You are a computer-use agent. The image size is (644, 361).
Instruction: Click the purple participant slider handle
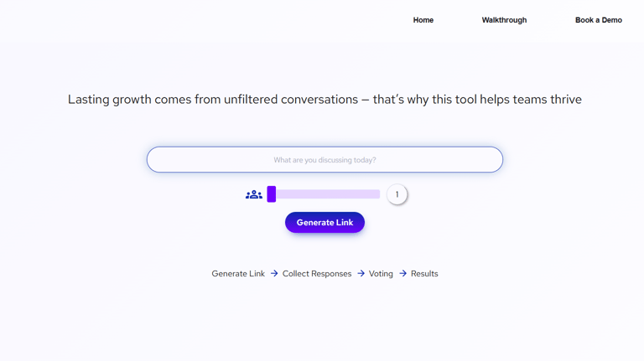click(272, 194)
